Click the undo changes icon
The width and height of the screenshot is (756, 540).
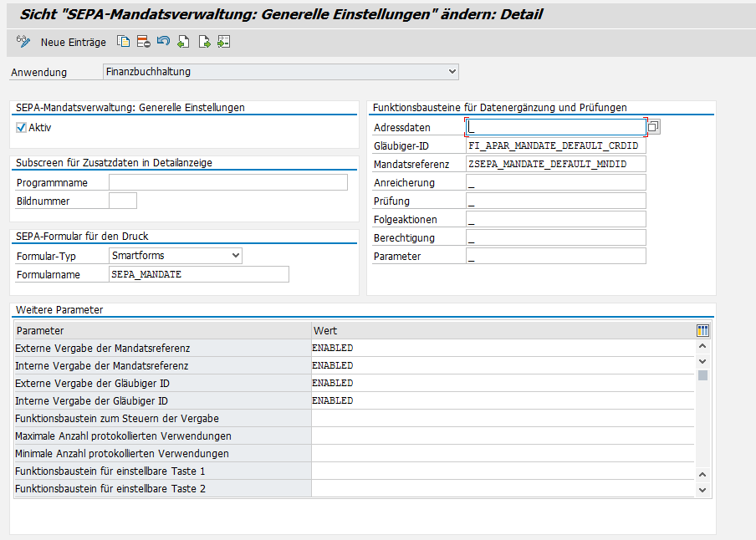point(163,42)
